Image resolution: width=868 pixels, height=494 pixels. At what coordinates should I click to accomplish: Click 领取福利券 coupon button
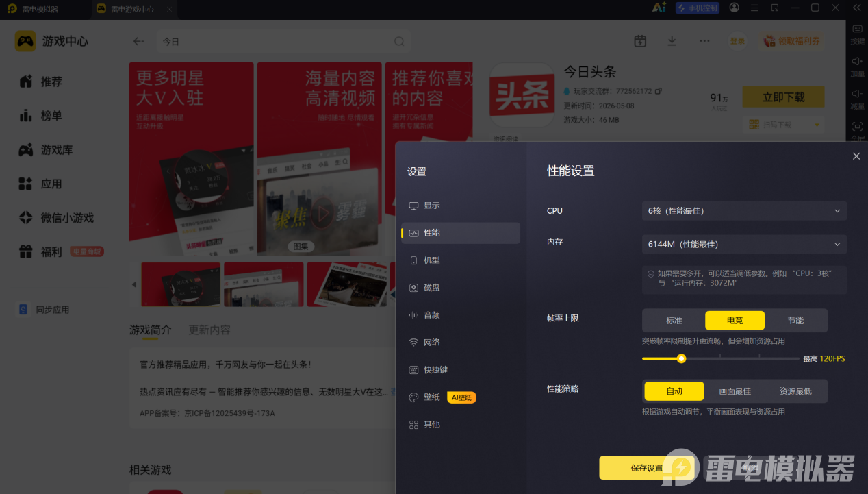point(791,41)
